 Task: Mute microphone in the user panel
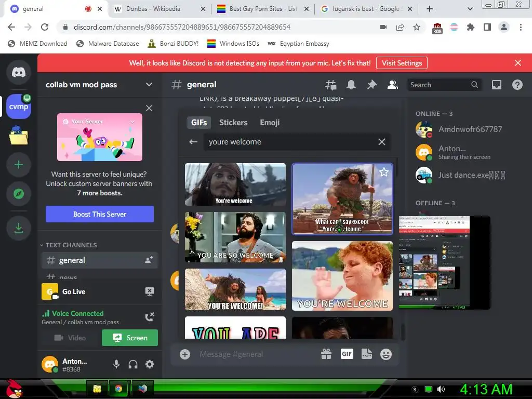click(x=116, y=364)
